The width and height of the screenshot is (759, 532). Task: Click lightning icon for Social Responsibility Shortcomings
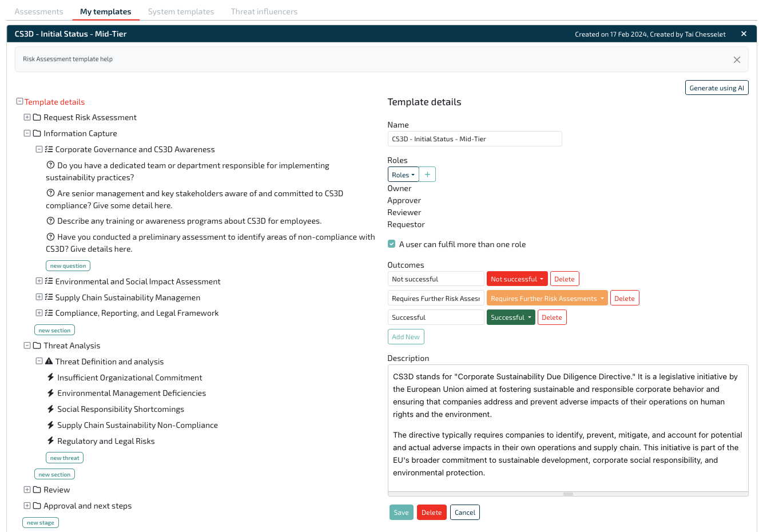[x=50, y=409]
